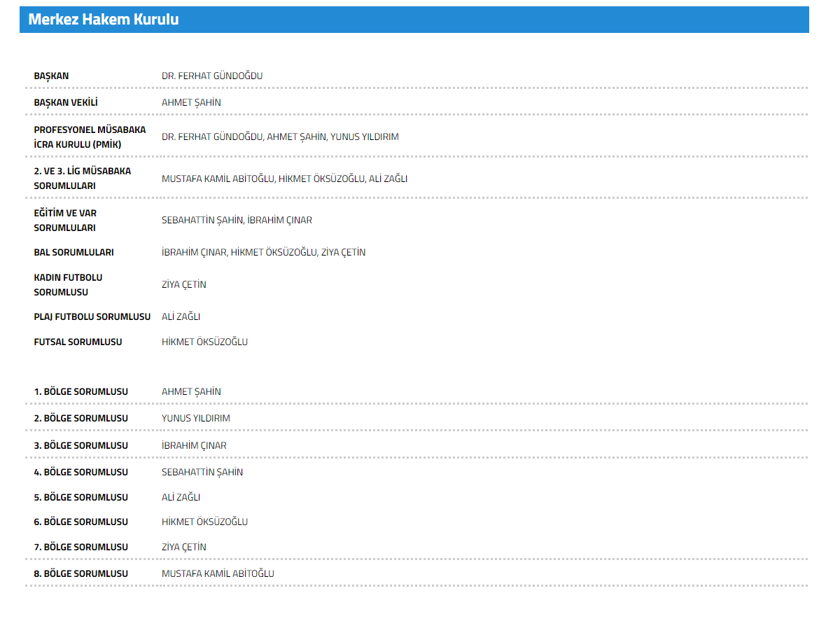Click İBRAHİM ÇINAR in the 3. BÖLGE row
840x621 pixels.
(194, 445)
